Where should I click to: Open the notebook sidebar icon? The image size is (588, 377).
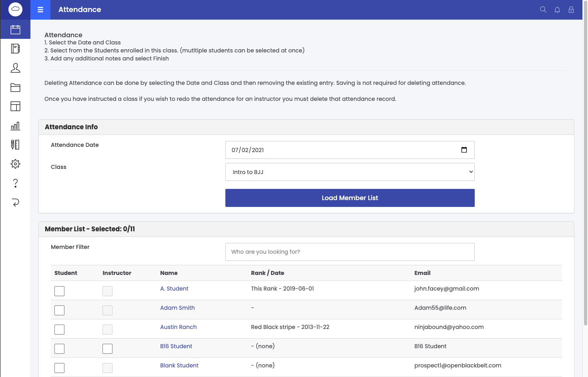click(15, 48)
